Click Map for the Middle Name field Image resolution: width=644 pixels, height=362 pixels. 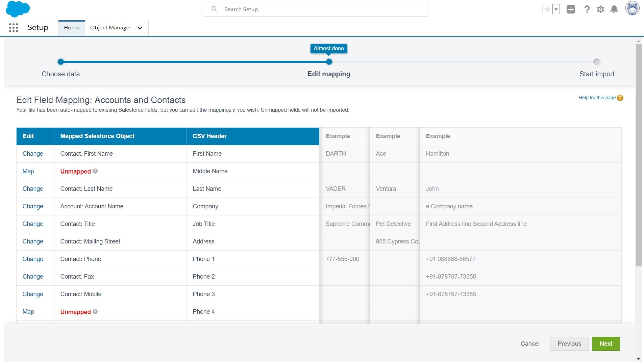pos(28,171)
